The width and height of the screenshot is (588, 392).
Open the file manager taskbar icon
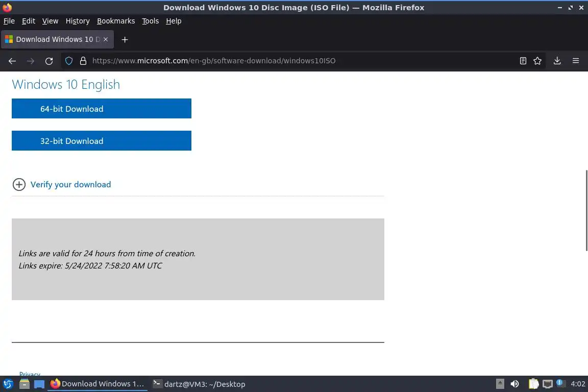click(24, 384)
